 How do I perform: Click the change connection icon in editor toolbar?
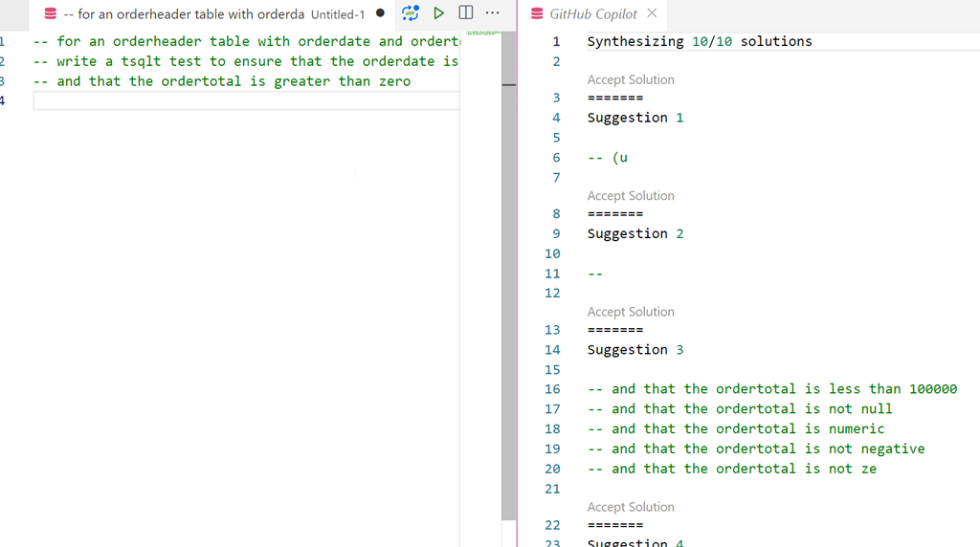pos(411,13)
